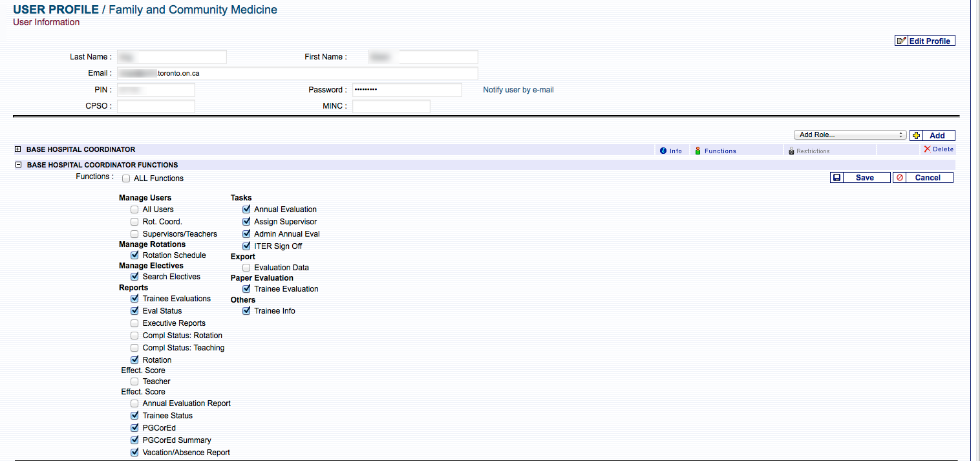Check the Executive Reports checkbox
The image size is (980, 461).
(x=134, y=323)
